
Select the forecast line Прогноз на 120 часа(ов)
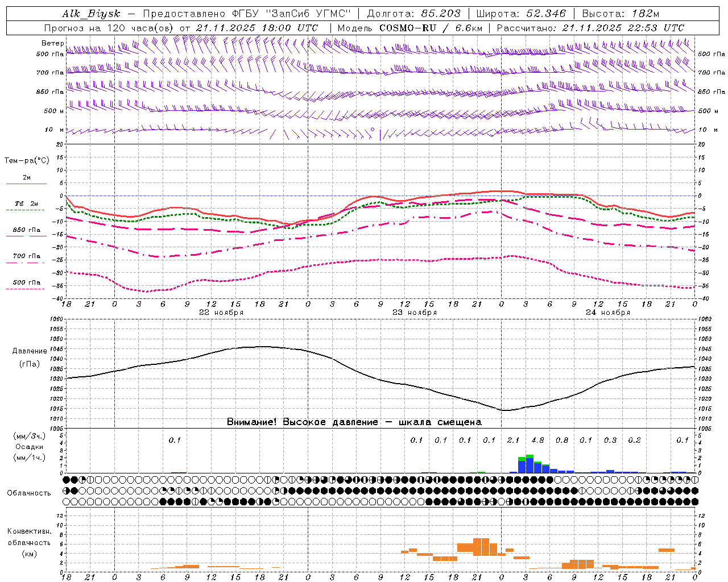[x=110, y=28]
